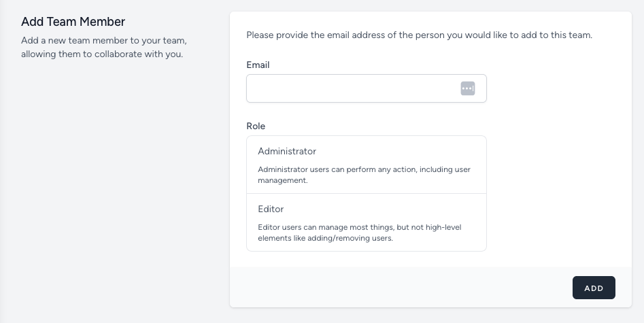Click "Editor users can manage most things" text
Screen dimensions: 644x323
pyautogui.click(x=360, y=227)
